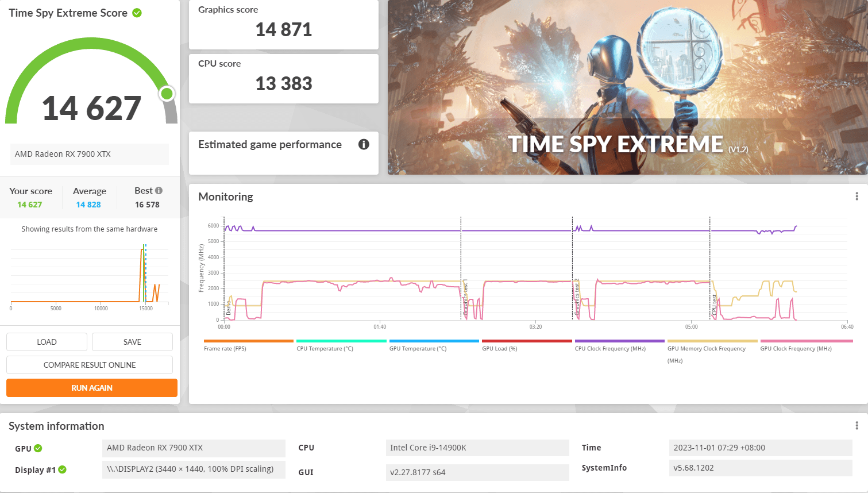This screenshot has height=493, width=868.
Task: Toggle the CPU Clock Frequency (MHz) legend series
Action: (x=619, y=345)
